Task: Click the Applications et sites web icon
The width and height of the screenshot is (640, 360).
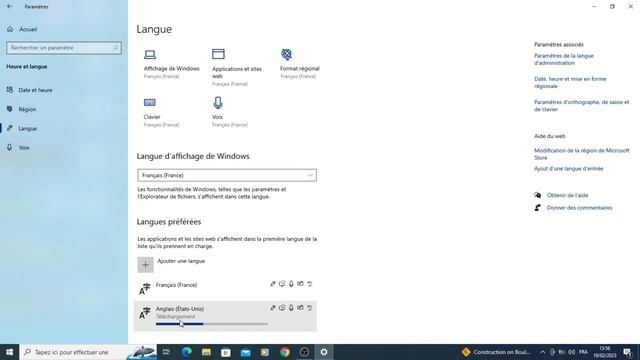Action: [x=218, y=54]
